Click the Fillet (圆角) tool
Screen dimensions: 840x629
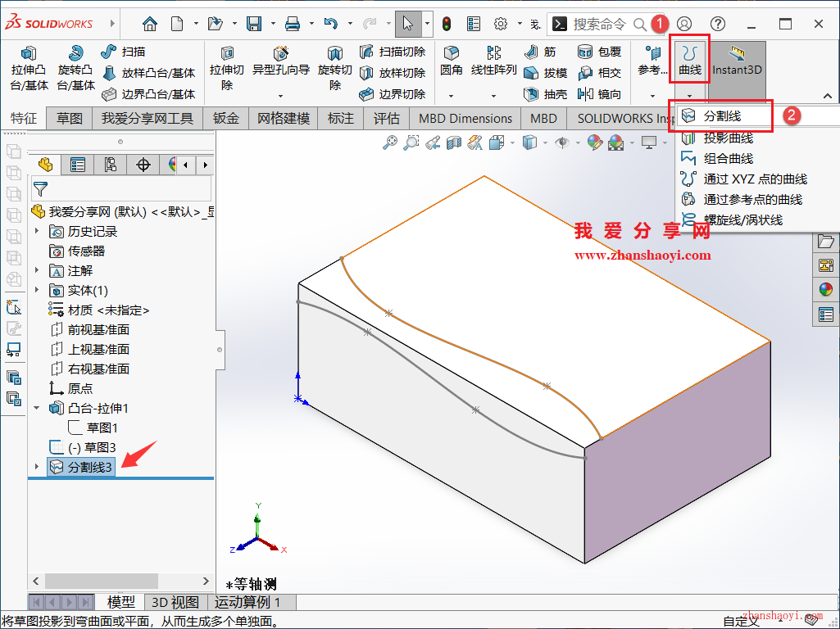click(451, 61)
